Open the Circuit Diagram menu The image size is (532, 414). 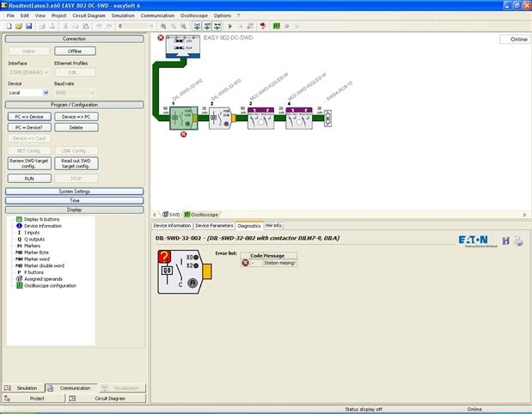tap(89, 15)
